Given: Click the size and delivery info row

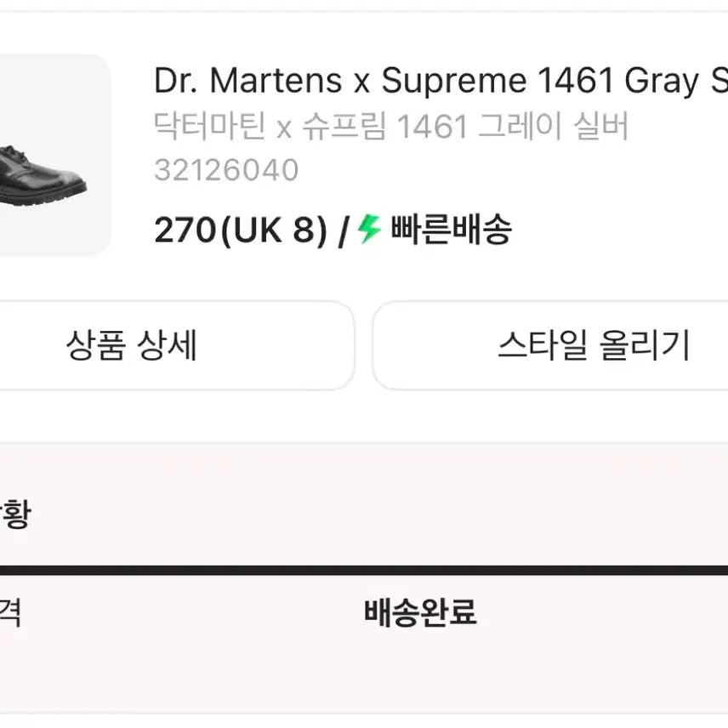Looking at the screenshot, I should tap(332, 229).
